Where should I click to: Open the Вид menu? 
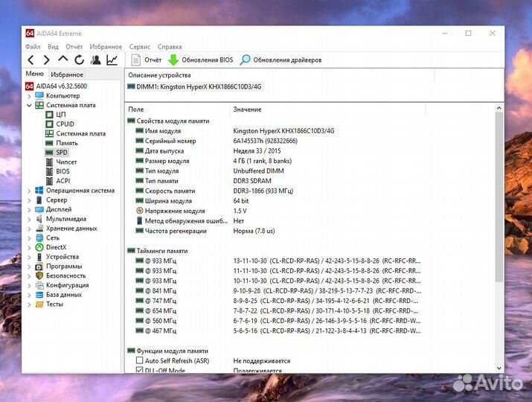[x=53, y=46]
